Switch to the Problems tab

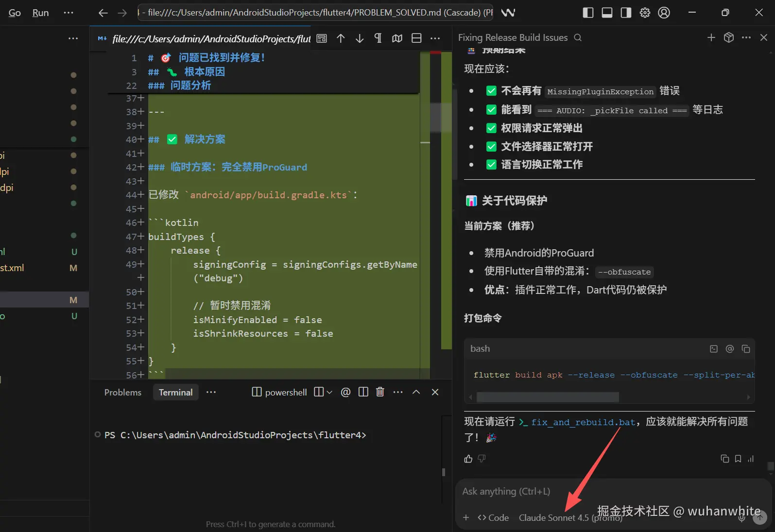pyautogui.click(x=122, y=393)
